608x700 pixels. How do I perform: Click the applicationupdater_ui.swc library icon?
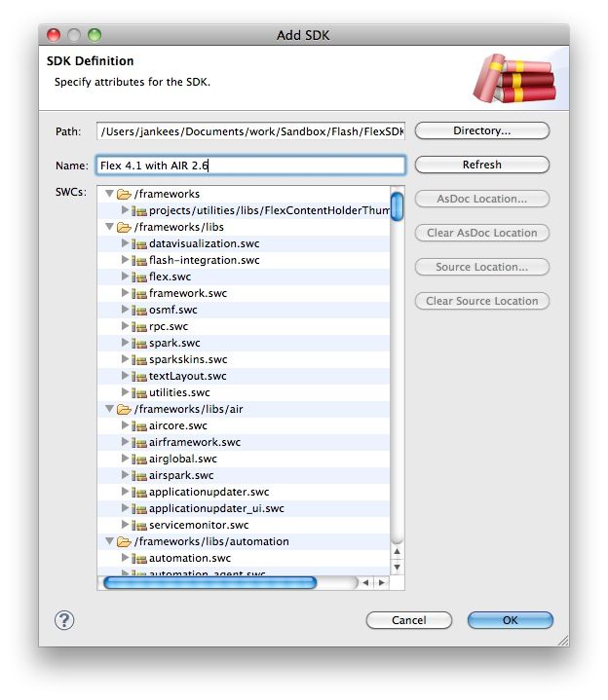[x=139, y=508]
